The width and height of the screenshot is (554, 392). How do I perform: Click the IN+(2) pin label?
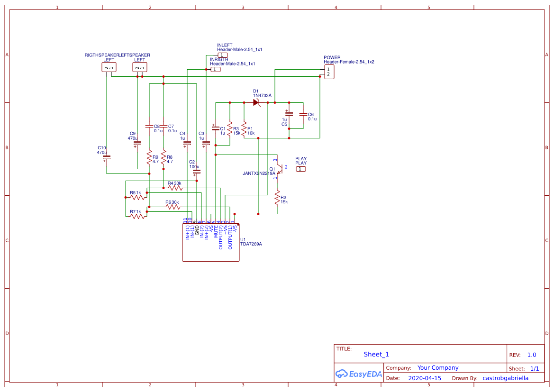pyautogui.click(x=206, y=233)
